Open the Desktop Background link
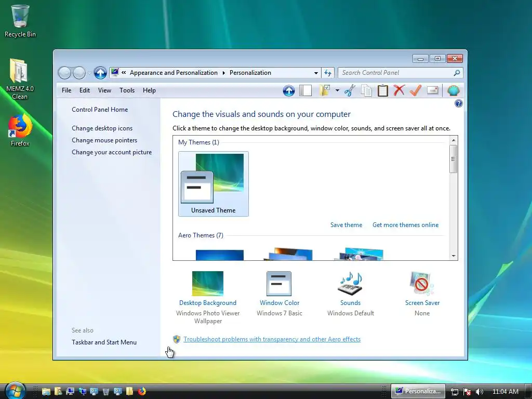 (x=208, y=303)
